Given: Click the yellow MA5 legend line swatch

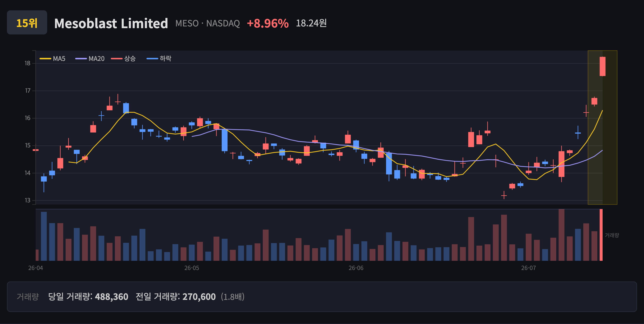Looking at the screenshot, I should (x=45, y=59).
